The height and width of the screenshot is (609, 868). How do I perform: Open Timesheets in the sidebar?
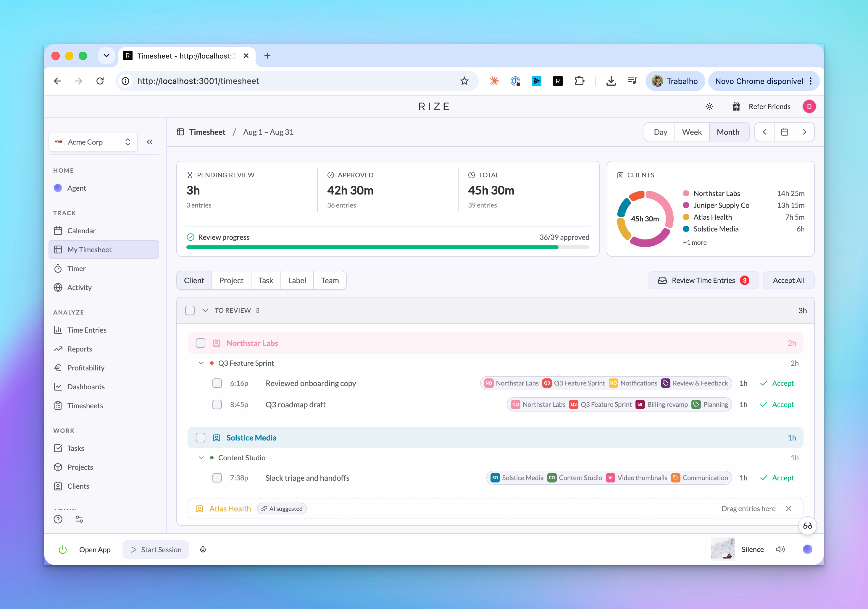pos(104,406)
